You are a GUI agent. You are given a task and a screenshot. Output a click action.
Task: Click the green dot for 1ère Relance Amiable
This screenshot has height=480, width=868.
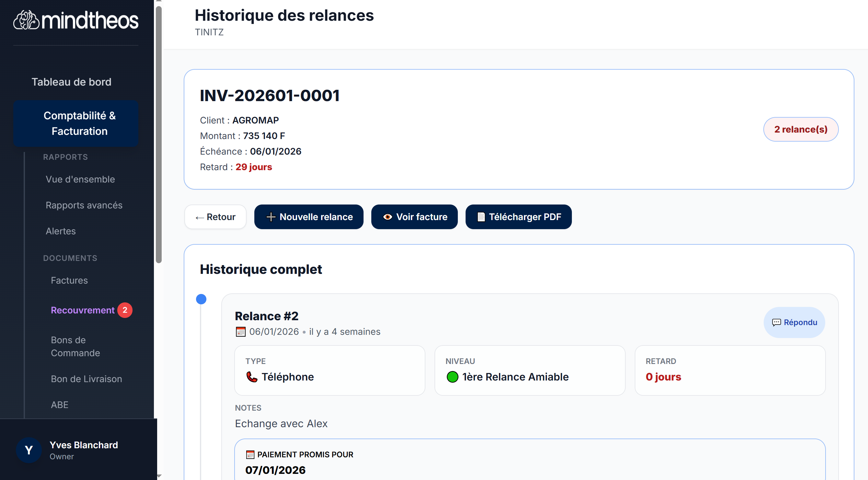pyautogui.click(x=453, y=377)
